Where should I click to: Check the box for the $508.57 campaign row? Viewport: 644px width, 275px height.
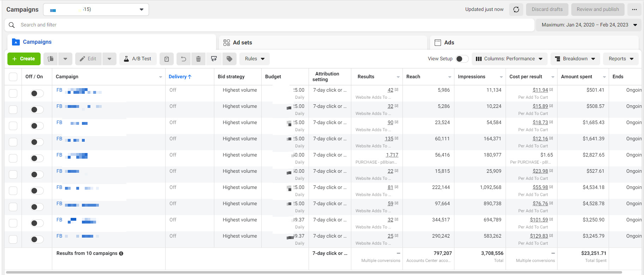point(13,110)
